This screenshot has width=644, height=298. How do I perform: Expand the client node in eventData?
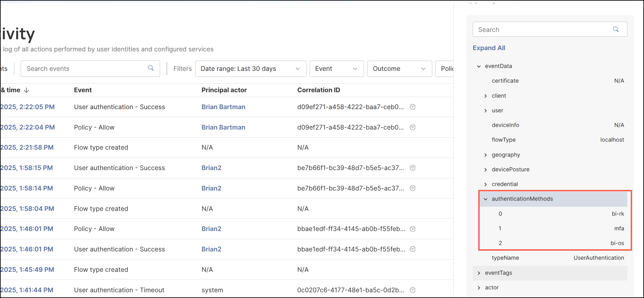(485, 96)
